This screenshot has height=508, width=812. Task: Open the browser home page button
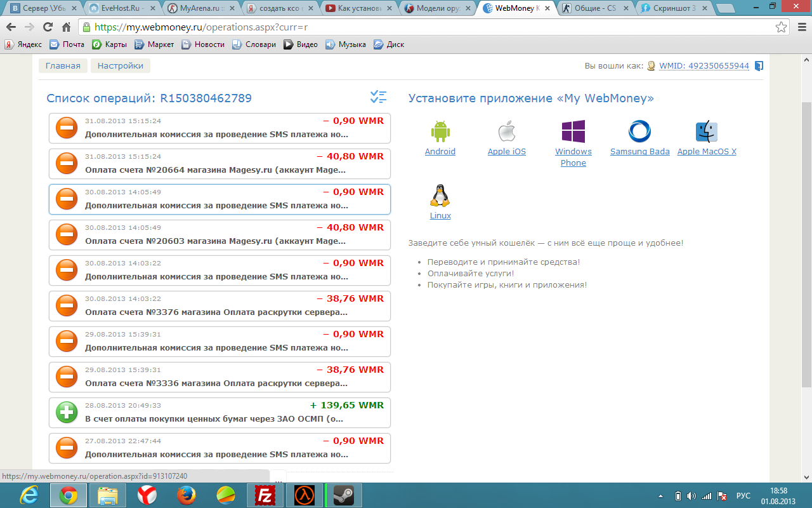(x=66, y=27)
